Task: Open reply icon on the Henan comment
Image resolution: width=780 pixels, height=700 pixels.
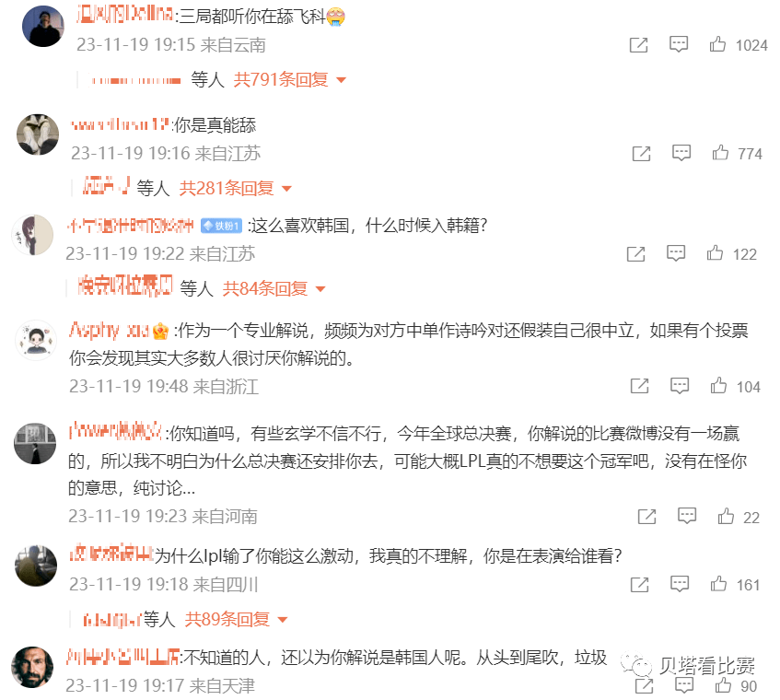Action: [x=687, y=516]
